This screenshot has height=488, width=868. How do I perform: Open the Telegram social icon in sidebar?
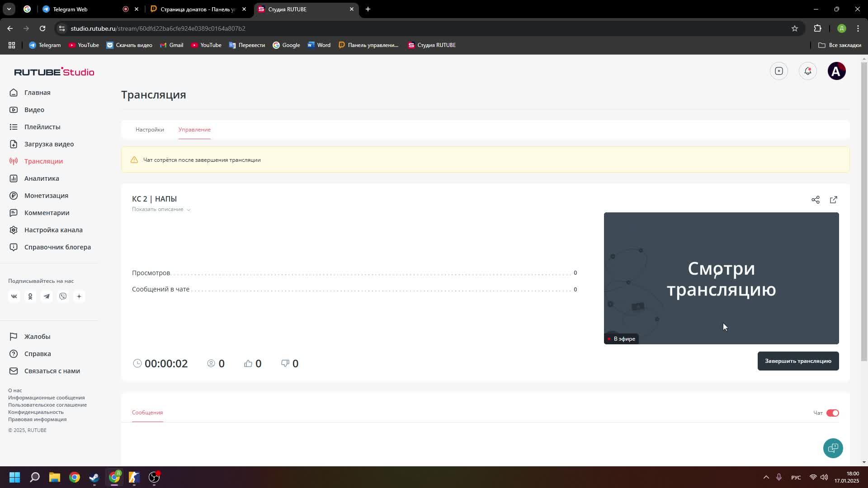[x=47, y=296]
